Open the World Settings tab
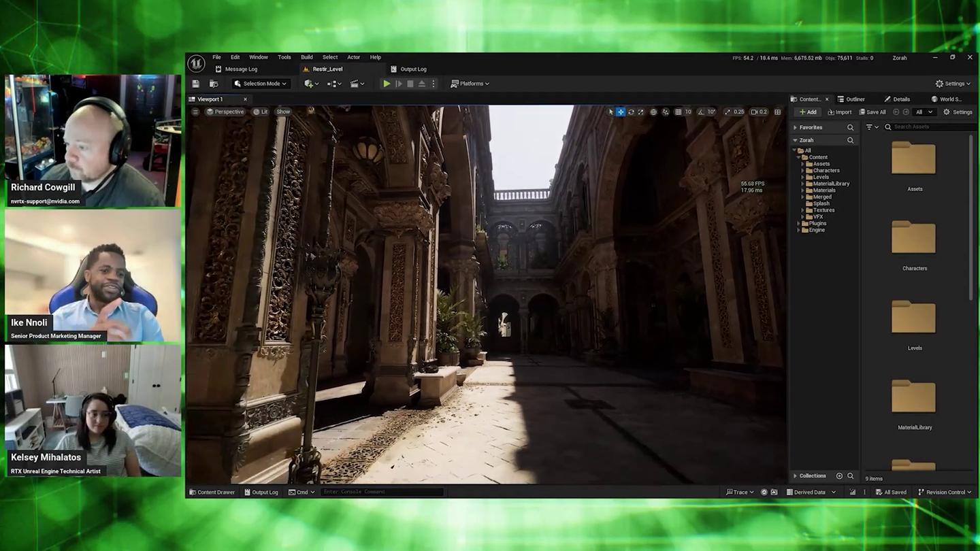980x551 pixels. click(x=946, y=99)
